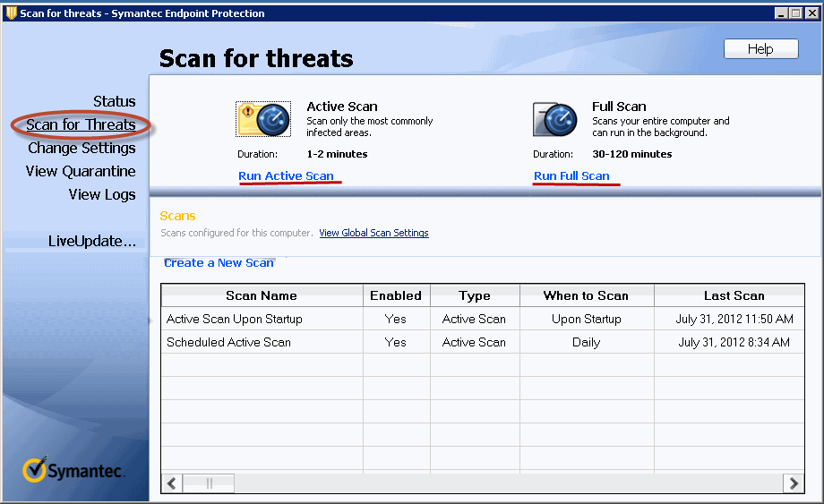This screenshot has width=824, height=504.
Task: Start the Run Full Scan link
Action: tap(571, 176)
